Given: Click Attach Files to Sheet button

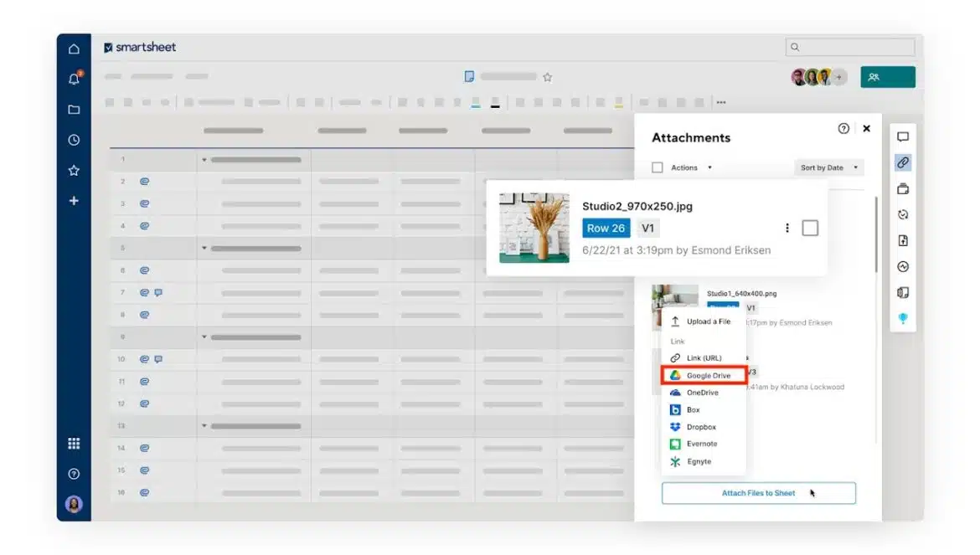Looking at the screenshot, I should (758, 493).
